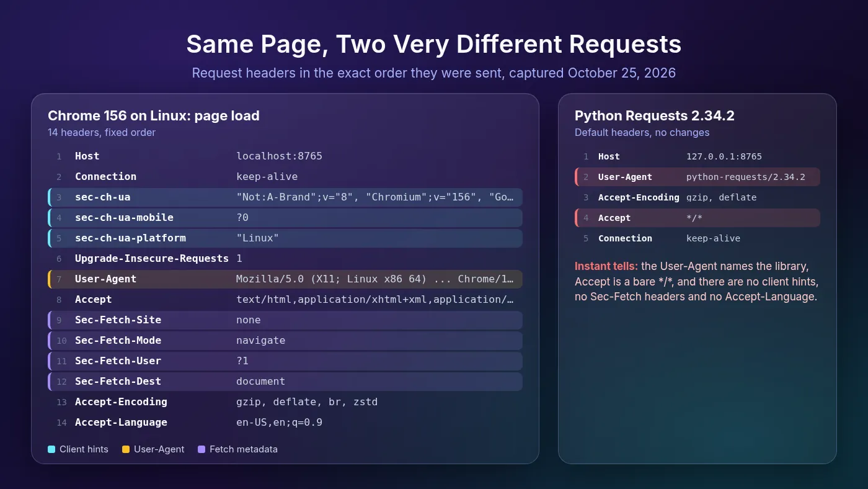Select the "Fetch metadata" legend label
Screen dimensions: 868x489
[244, 449]
